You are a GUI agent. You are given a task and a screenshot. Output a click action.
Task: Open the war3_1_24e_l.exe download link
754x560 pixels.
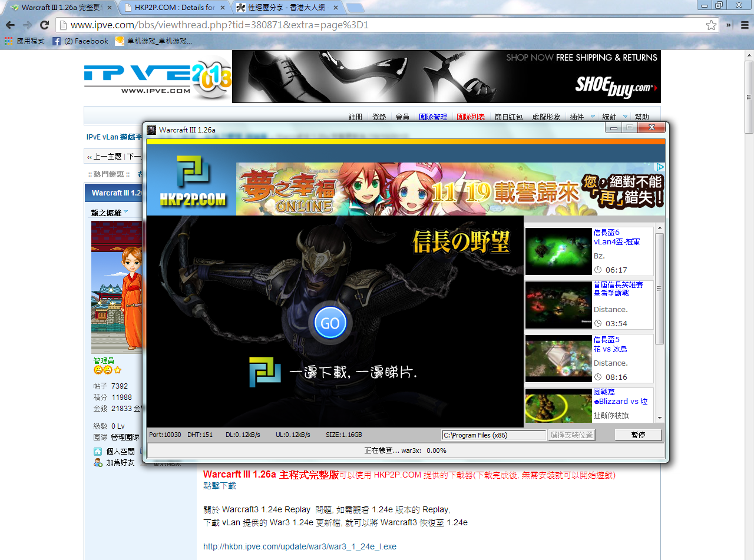coord(300,546)
